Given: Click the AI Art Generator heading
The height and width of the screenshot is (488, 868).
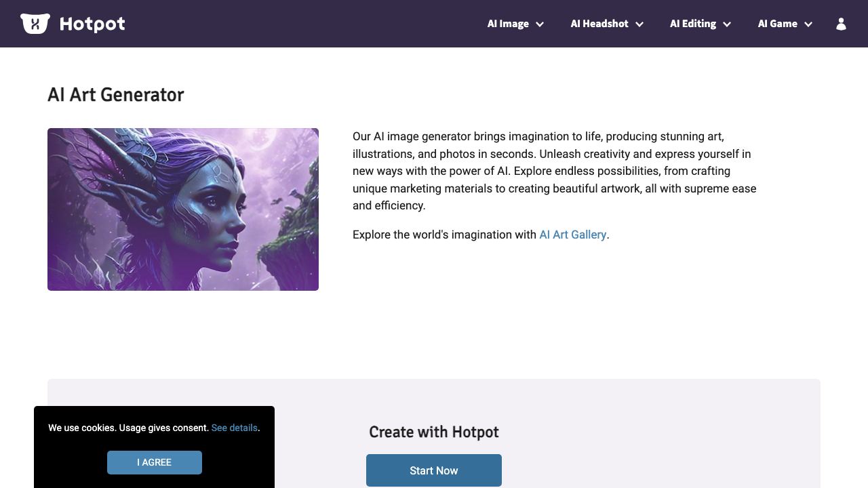Looking at the screenshot, I should pyautogui.click(x=116, y=95).
